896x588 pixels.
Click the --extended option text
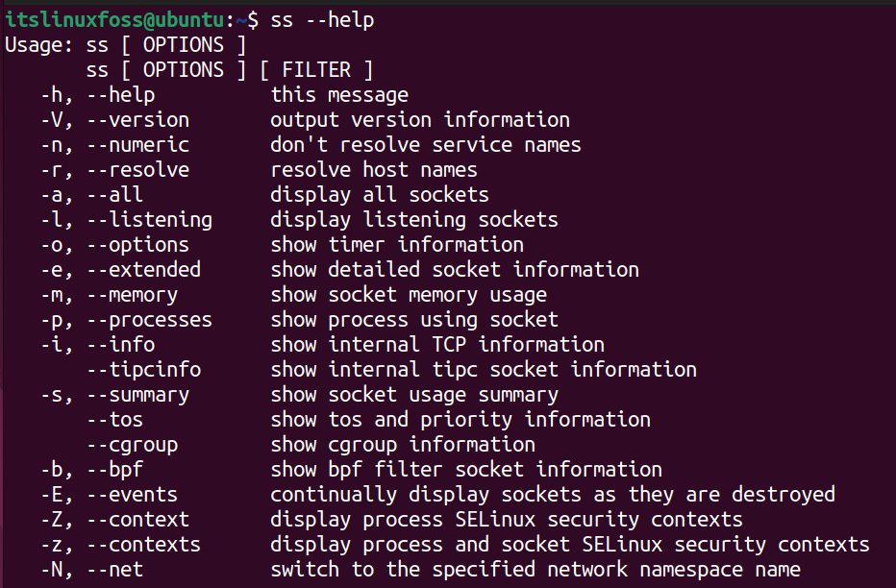coord(144,269)
